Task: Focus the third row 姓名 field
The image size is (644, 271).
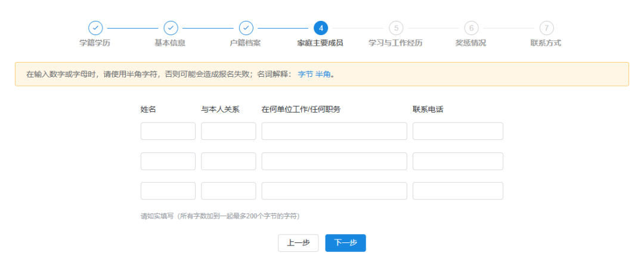Action: click(168, 191)
